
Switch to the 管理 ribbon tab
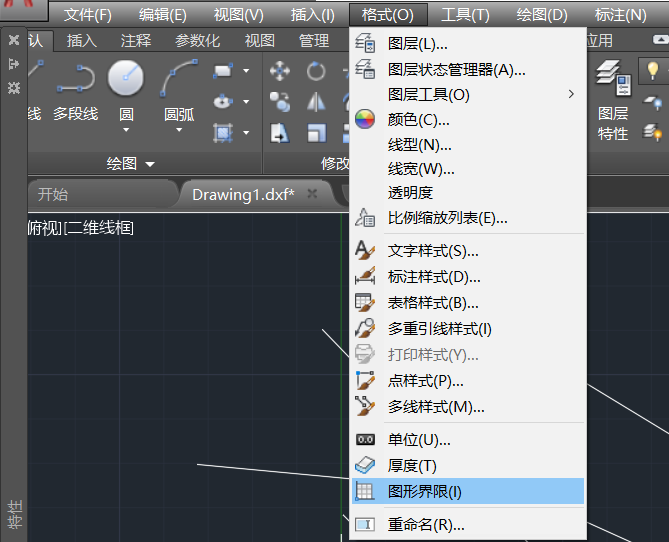(x=314, y=41)
